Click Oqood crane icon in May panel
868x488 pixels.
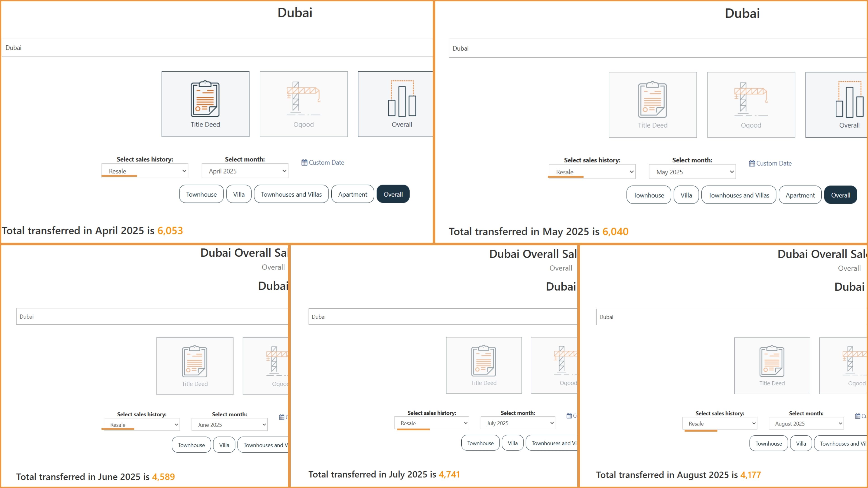pos(751,98)
